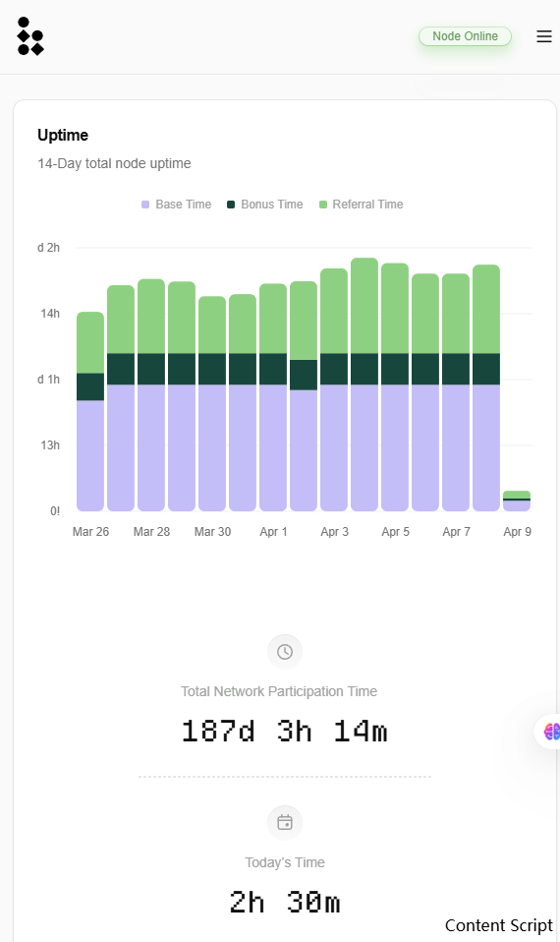Click the Uptime heading

63,135
